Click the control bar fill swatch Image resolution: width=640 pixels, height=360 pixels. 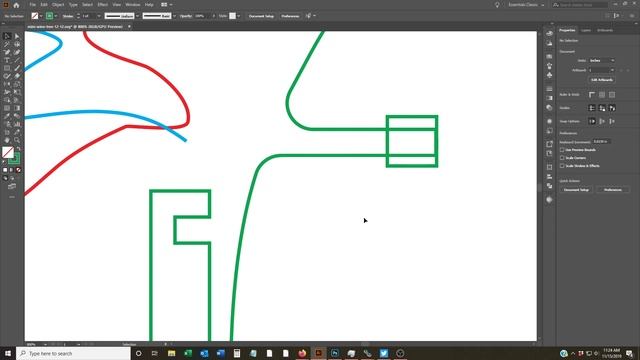point(35,16)
